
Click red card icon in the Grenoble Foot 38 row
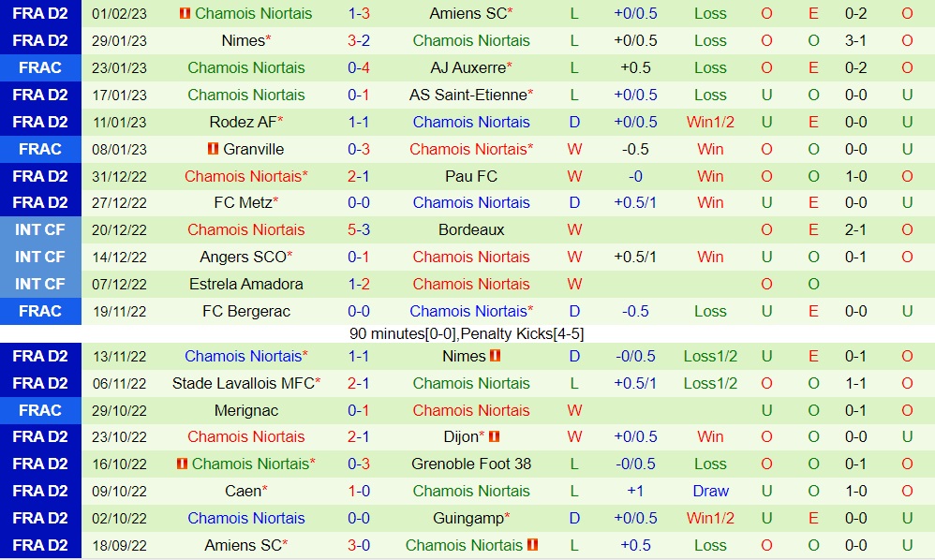pyautogui.click(x=183, y=464)
